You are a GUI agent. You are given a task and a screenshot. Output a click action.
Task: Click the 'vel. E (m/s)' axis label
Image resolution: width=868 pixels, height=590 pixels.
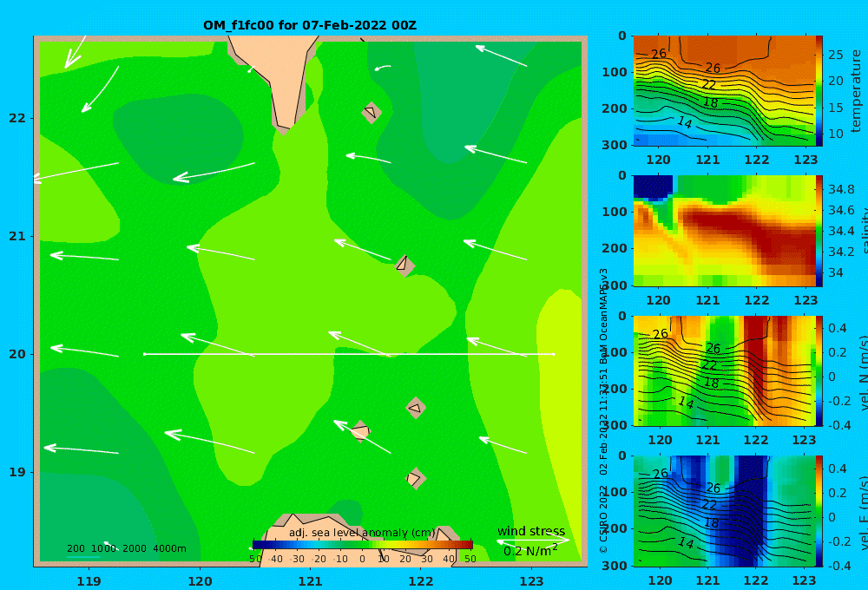pyautogui.click(x=864, y=513)
